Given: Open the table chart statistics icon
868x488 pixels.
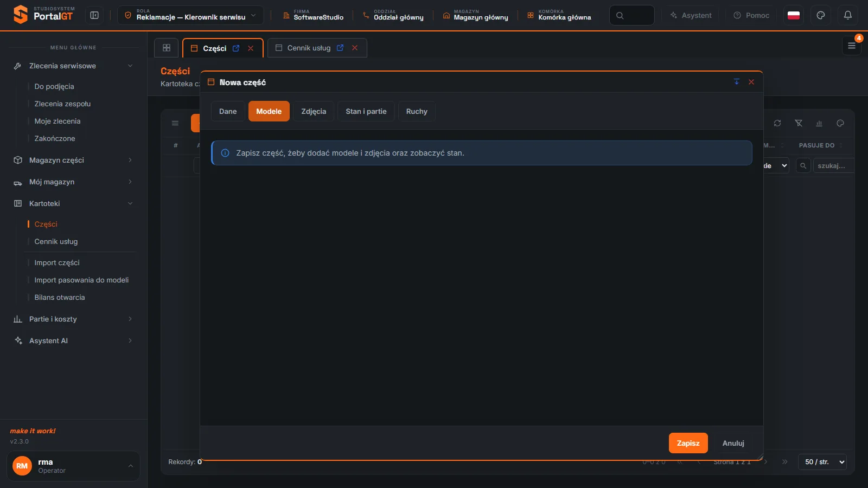Looking at the screenshot, I should point(819,123).
